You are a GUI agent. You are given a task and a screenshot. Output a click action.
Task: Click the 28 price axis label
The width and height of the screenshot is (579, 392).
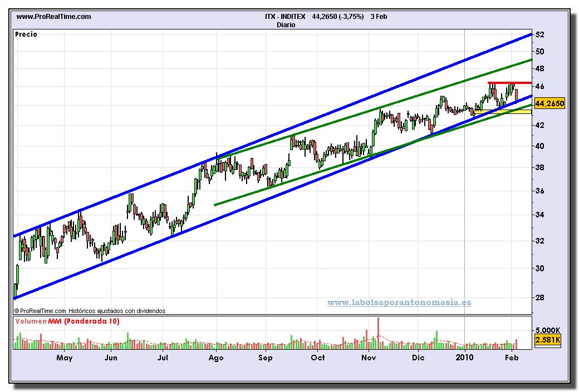coord(540,297)
